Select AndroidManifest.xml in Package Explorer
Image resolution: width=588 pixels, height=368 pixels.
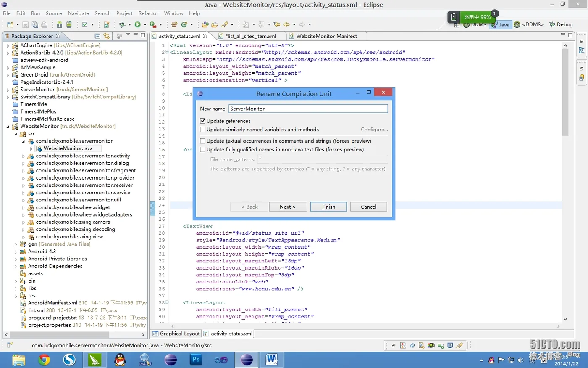52,303
